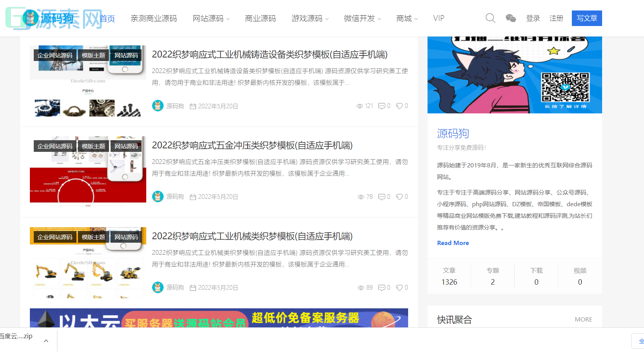
Task: Toggle the heart like on second article
Action: [x=399, y=196]
